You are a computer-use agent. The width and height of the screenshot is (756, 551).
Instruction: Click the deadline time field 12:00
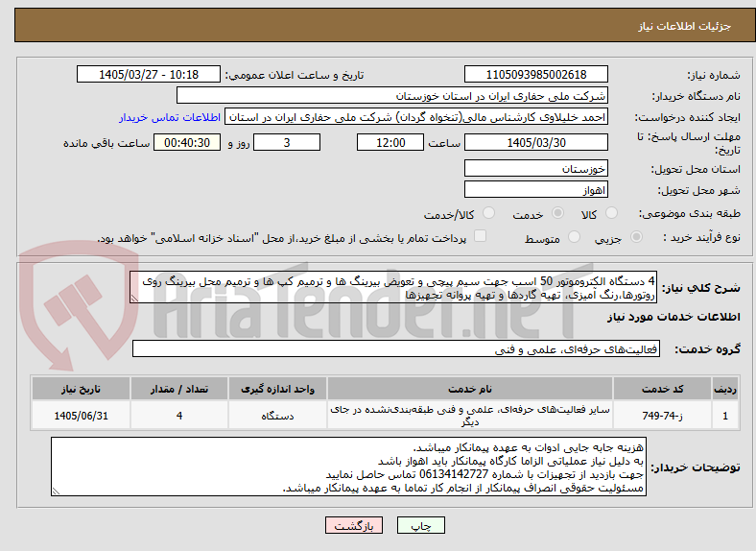(390, 142)
